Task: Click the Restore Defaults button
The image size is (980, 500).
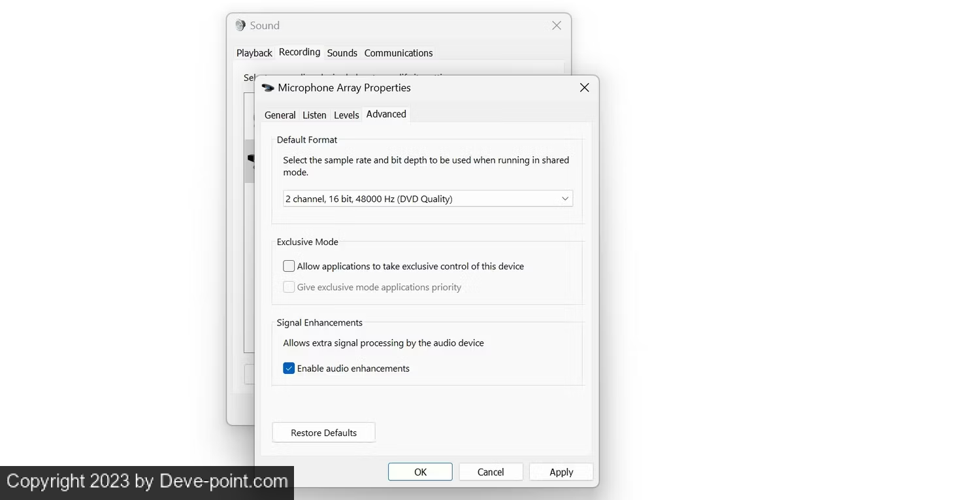Action: pos(323,433)
